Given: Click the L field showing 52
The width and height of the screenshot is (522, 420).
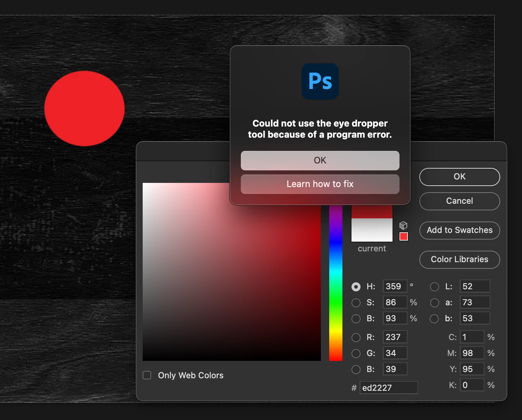Looking at the screenshot, I should coord(475,286).
